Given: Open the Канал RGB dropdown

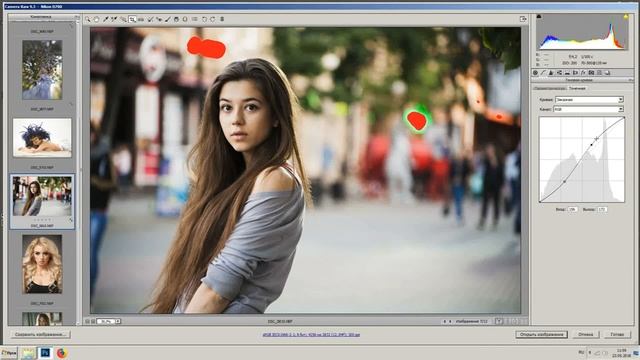Looking at the screenshot, I should tap(588, 109).
